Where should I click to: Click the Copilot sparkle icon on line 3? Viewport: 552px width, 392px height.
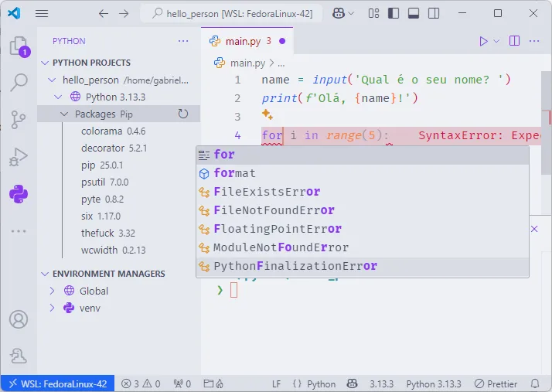[x=267, y=114]
